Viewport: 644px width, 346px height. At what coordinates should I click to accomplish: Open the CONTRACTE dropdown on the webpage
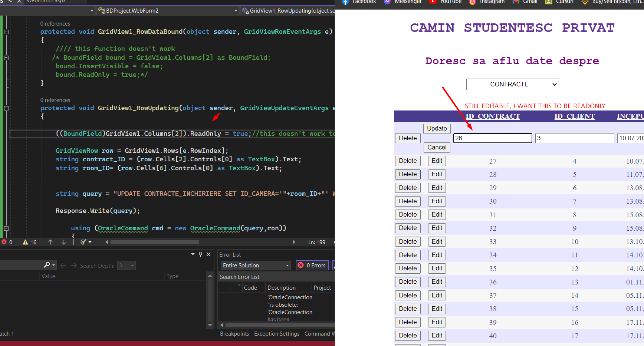click(512, 84)
